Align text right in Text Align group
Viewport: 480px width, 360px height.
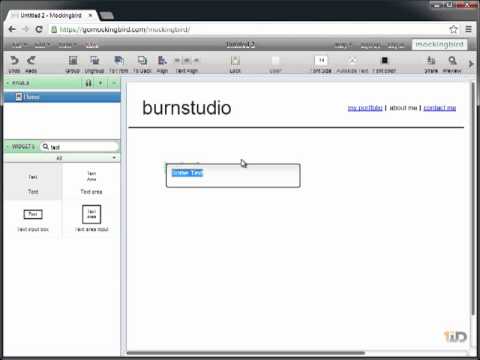(x=196, y=60)
